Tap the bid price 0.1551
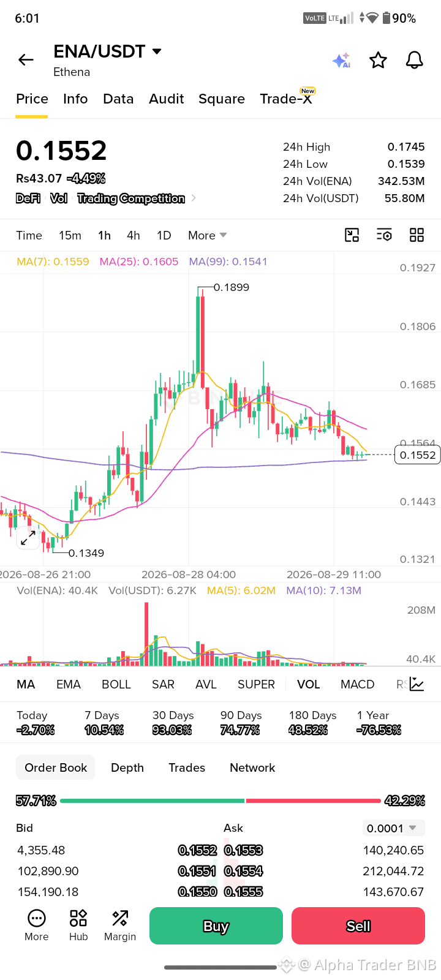 (x=197, y=871)
